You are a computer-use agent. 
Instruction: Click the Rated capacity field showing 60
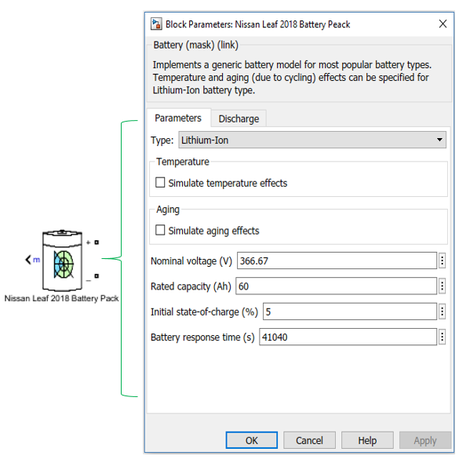coord(336,286)
